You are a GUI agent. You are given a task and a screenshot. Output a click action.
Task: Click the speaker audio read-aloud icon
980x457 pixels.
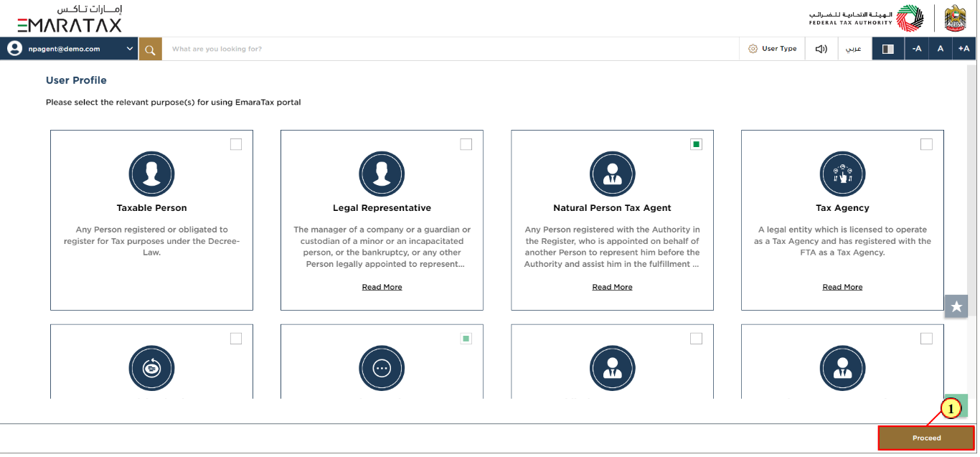821,49
